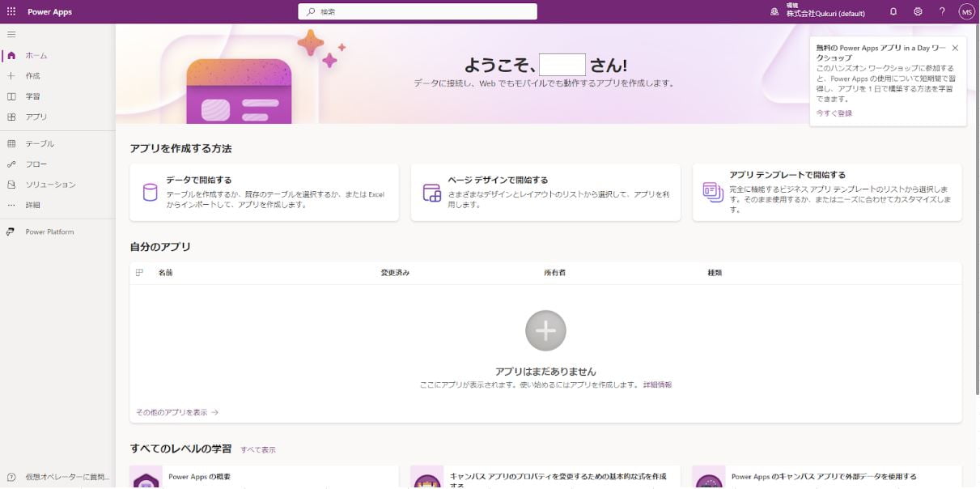
Task: Open 作成 in the left navigation
Action: (32, 76)
